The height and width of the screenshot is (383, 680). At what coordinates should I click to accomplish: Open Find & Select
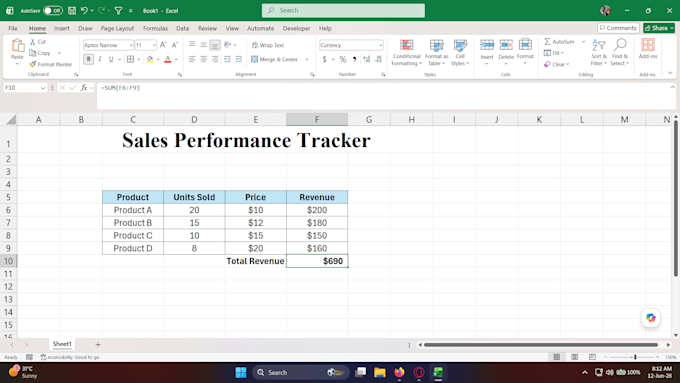[619, 52]
